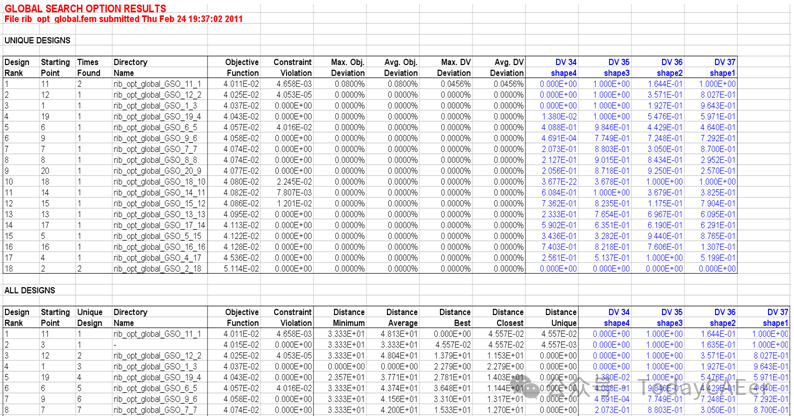Select distance average value 4.804E+01
This screenshot has height=419, width=794.
point(400,356)
